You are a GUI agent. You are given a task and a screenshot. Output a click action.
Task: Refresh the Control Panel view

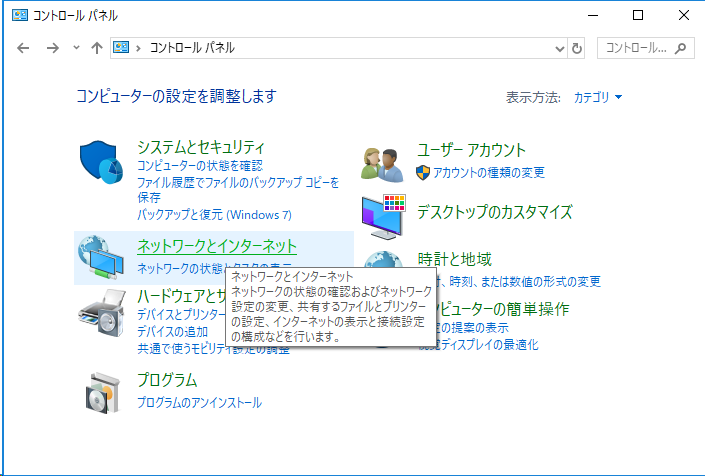(x=576, y=48)
